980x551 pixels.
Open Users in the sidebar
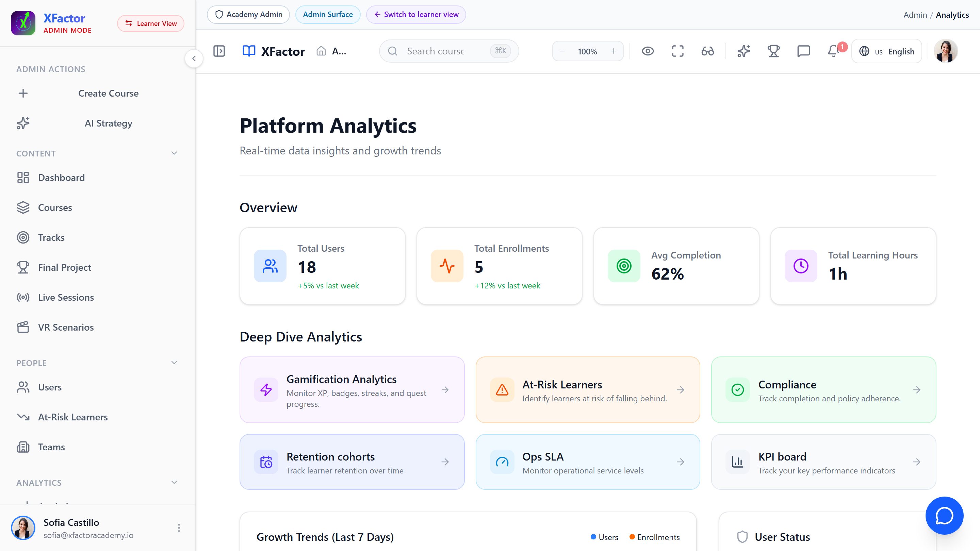(x=98, y=387)
